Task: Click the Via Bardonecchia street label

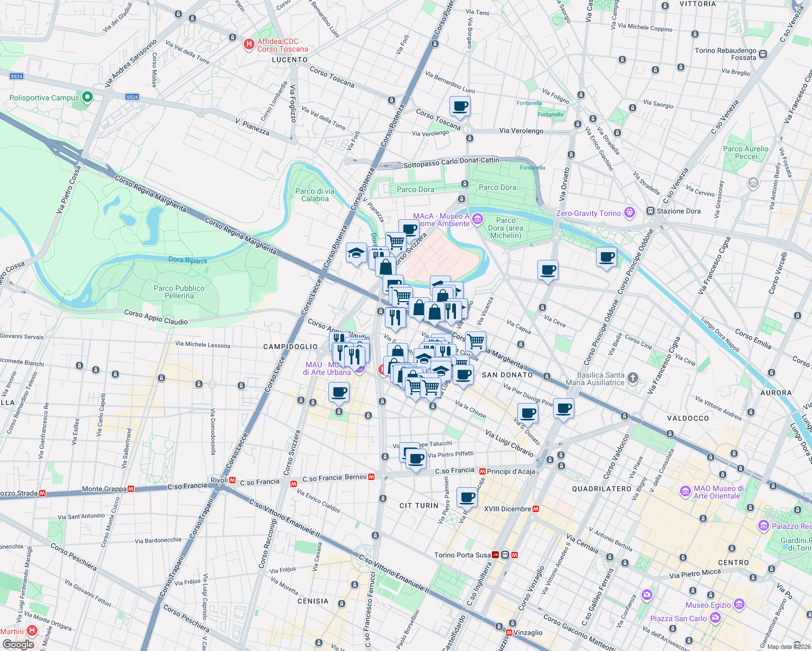Action: (x=158, y=540)
